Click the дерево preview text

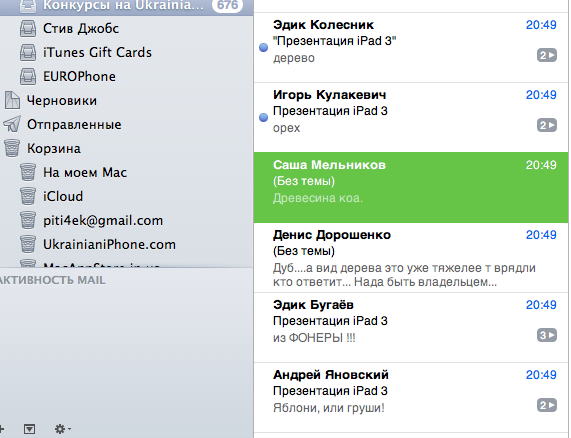(x=294, y=58)
